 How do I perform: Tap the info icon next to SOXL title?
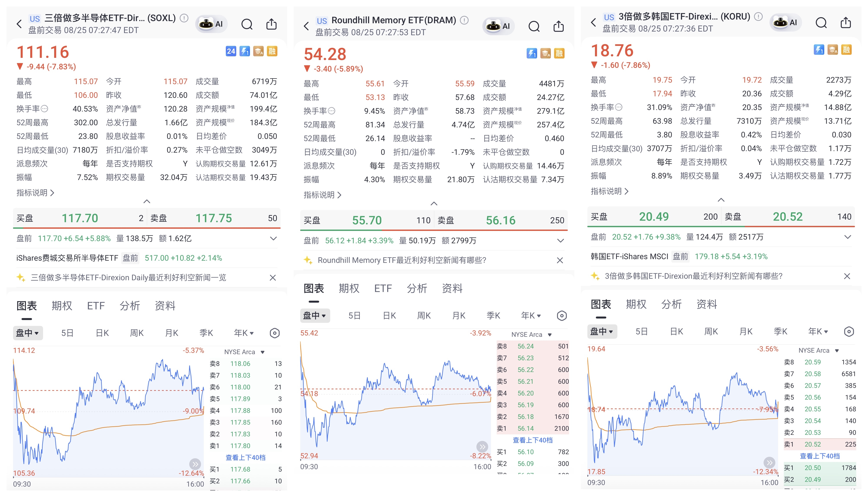click(x=184, y=18)
